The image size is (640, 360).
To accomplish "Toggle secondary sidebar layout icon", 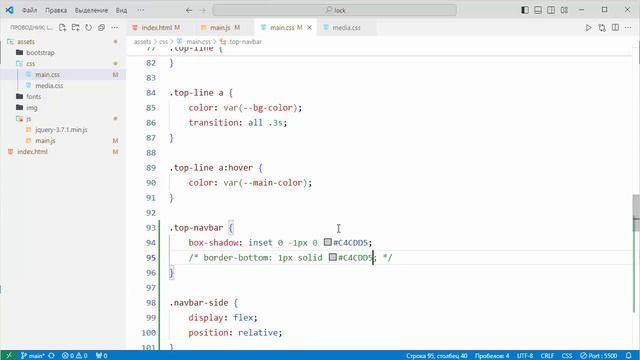I will click(x=551, y=10).
